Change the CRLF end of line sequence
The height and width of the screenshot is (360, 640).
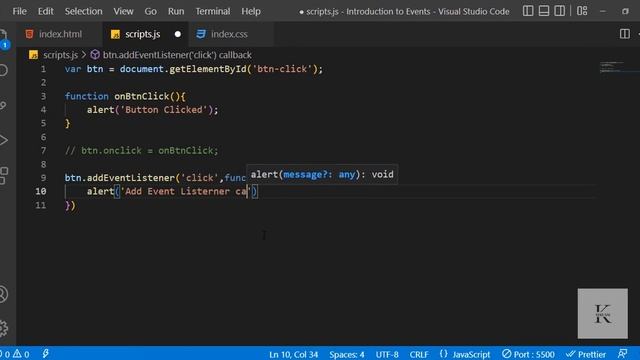click(x=419, y=354)
